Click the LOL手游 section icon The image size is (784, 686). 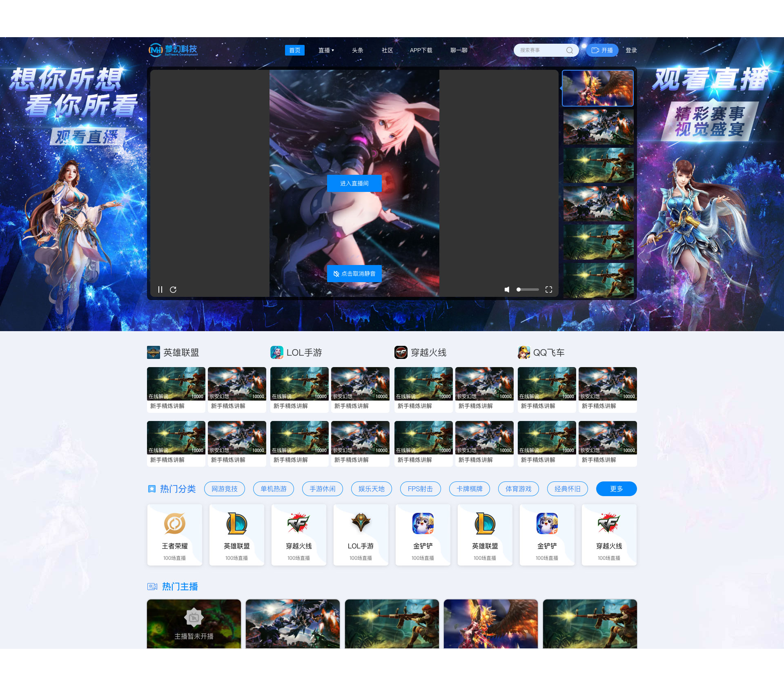pyautogui.click(x=277, y=352)
